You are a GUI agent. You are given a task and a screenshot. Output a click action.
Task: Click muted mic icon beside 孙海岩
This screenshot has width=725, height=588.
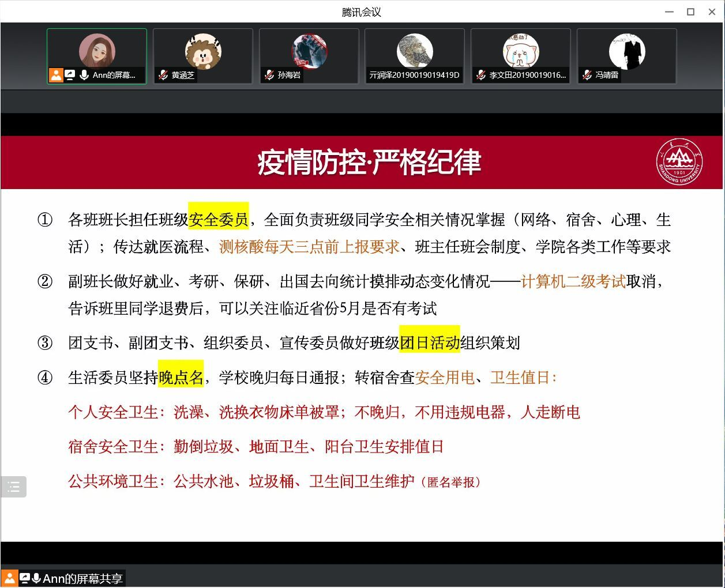tap(269, 75)
